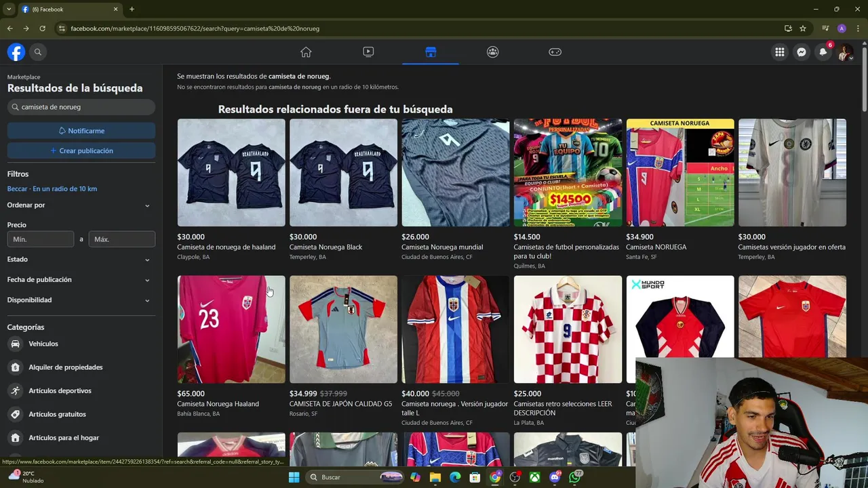
Task: Click the Notificarme button
Action: click(x=81, y=131)
